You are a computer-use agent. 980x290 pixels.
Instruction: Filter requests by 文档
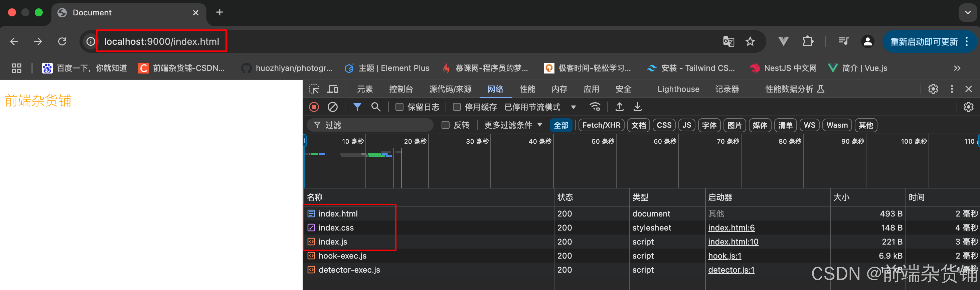point(638,125)
